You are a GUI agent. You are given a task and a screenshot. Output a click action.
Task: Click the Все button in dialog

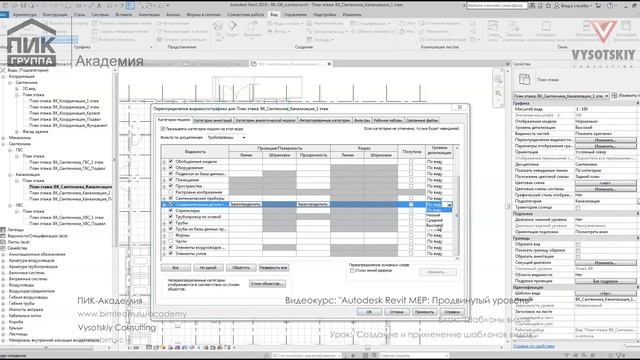(176, 268)
